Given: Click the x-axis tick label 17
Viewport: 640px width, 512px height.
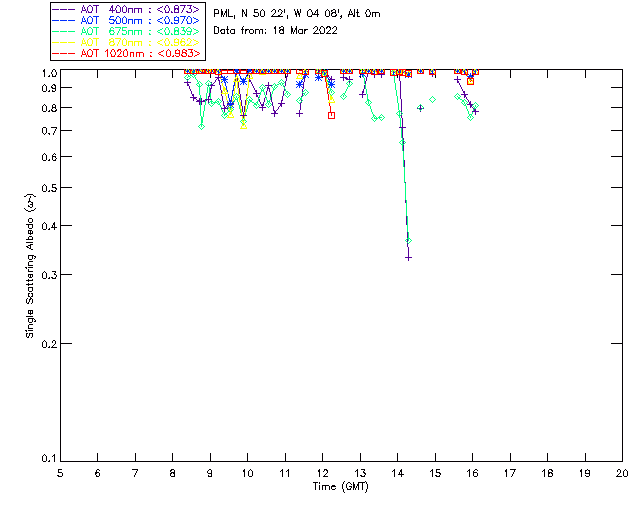Looking at the screenshot, I should click(x=510, y=474).
